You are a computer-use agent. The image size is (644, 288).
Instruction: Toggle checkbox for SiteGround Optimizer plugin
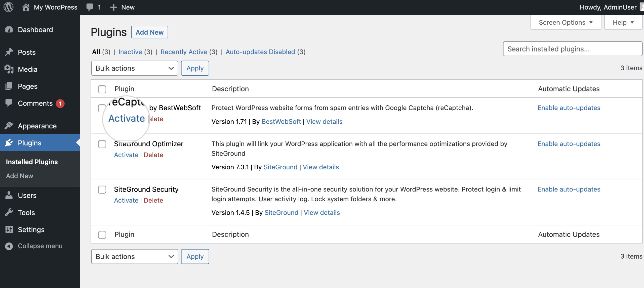[x=102, y=144]
